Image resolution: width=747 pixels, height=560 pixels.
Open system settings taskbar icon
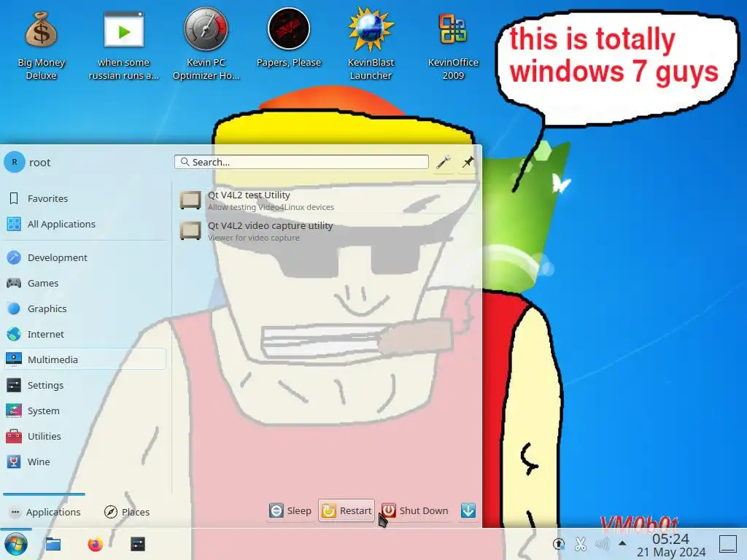pyautogui.click(x=138, y=544)
